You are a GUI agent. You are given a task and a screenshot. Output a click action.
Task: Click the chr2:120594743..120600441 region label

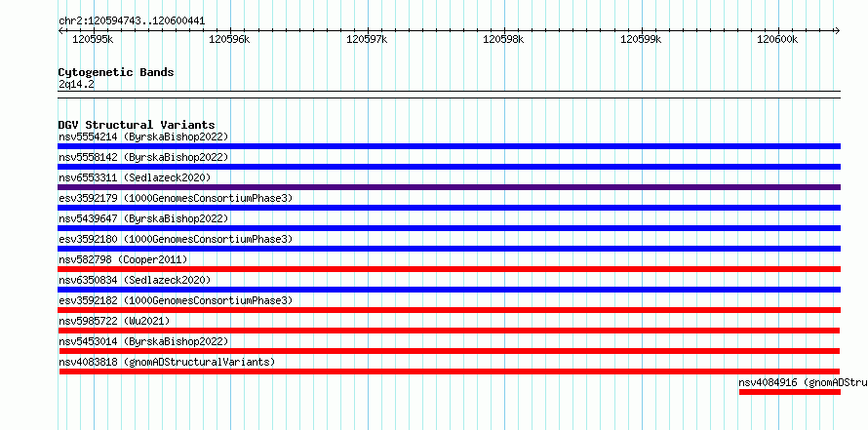click(x=132, y=21)
